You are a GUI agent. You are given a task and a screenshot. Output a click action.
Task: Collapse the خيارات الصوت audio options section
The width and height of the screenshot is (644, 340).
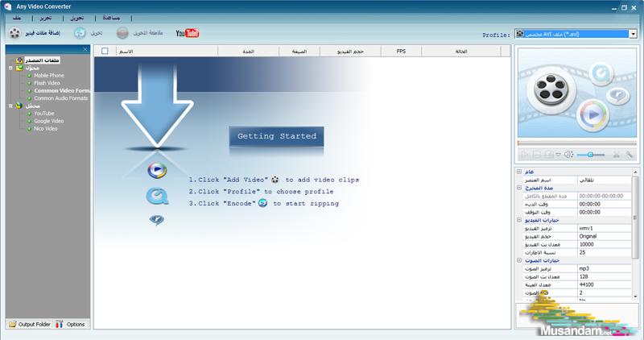click(x=519, y=260)
